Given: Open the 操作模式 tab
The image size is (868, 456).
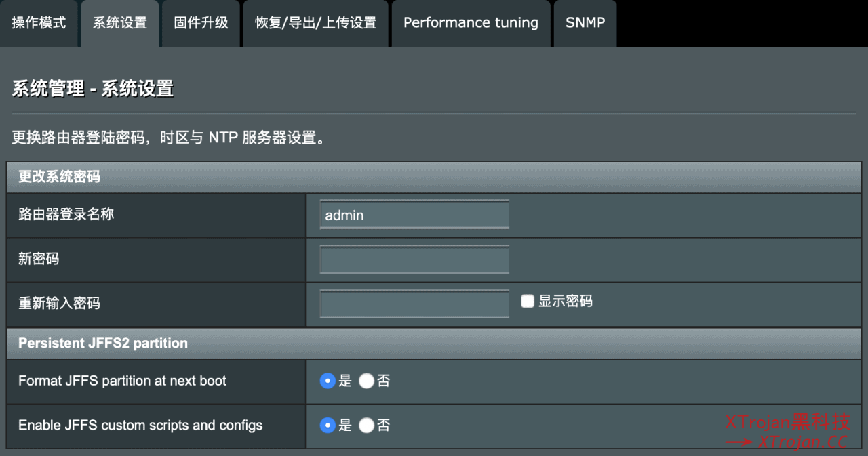Looking at the screenshot, I should (39, 22).
